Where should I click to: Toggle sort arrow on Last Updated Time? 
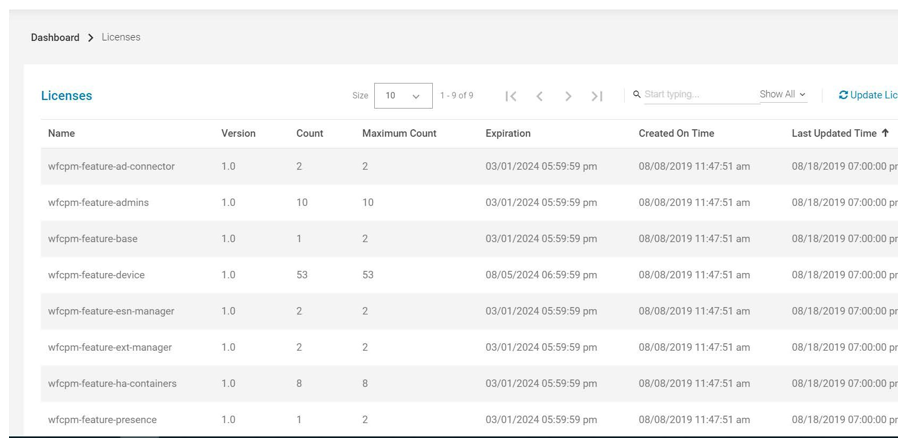point(885,133)
